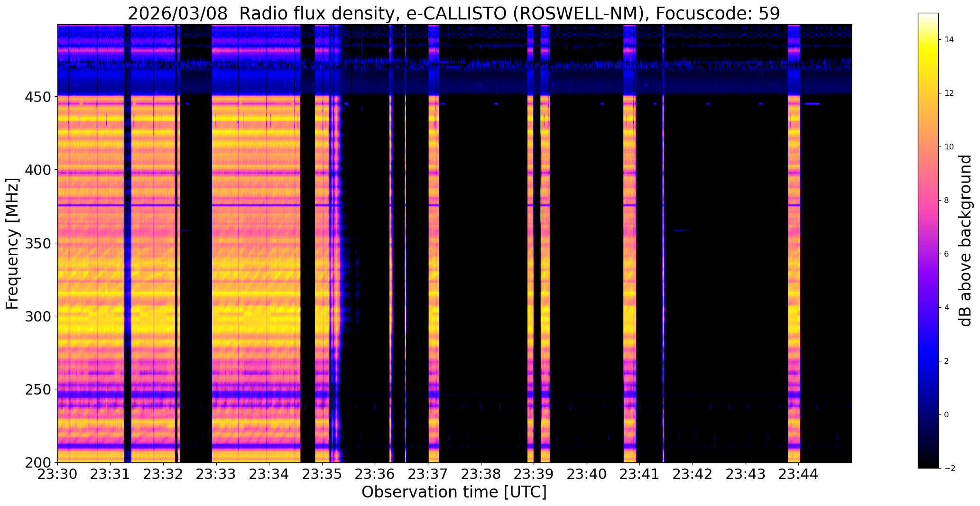
Task: Click the 23:44 time tick label
Action: point(799,474)
